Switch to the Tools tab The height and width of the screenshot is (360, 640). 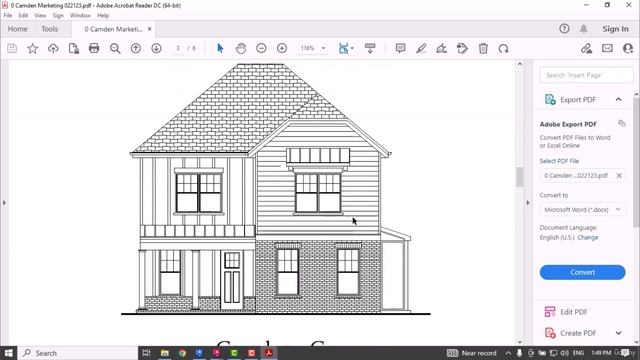49,29
